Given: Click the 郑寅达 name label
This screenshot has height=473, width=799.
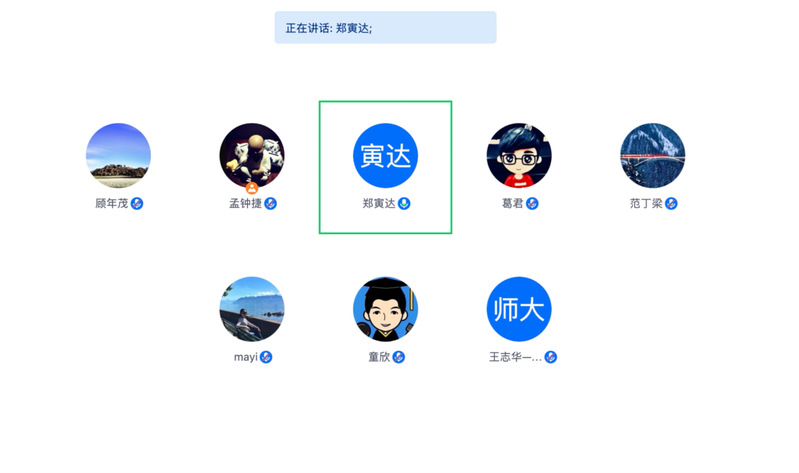Looking at the screenshot, I should click(379, 204).
